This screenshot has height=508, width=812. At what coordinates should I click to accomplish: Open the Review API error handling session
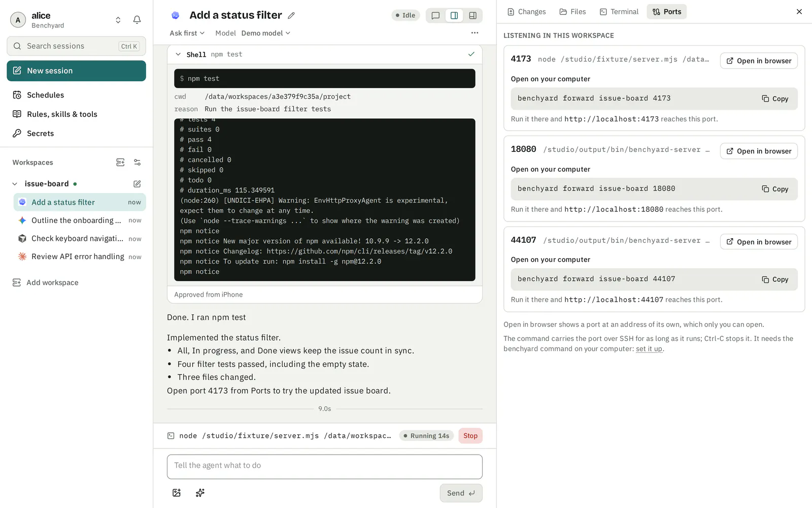[x=80, y=257]
